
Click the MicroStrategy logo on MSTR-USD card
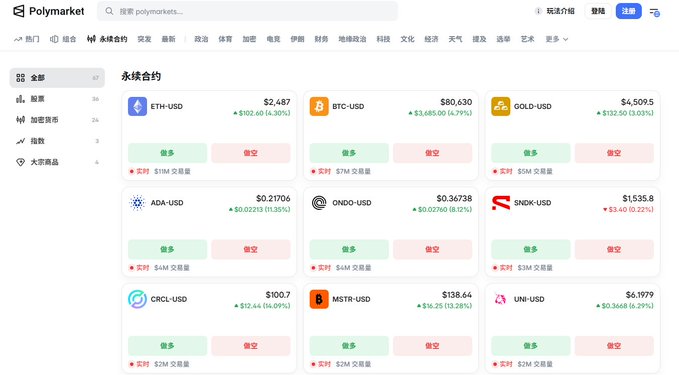[319, 299]
